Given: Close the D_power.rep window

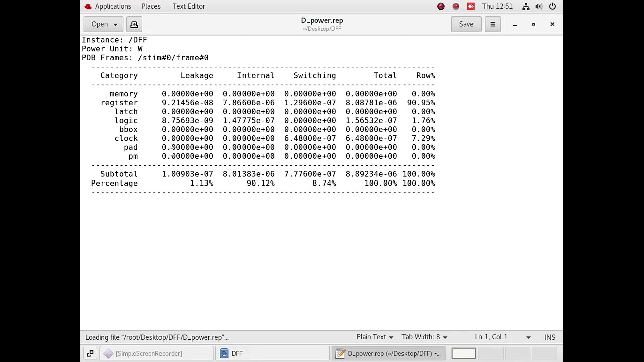Looking at the screenshot, I should (x=552, y=24).
